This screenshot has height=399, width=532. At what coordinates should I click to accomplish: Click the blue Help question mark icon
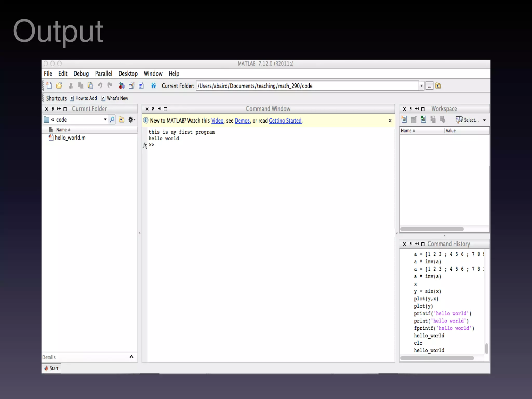(154, 86)
